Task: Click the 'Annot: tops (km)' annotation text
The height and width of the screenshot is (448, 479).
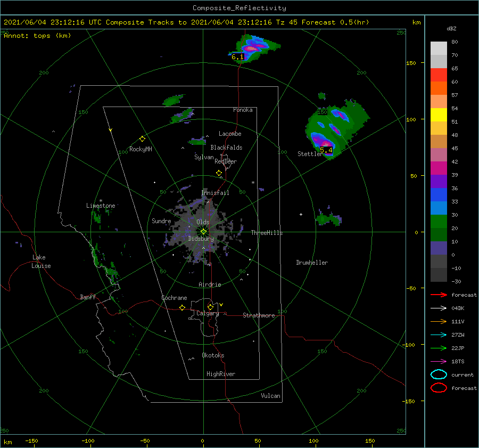Action: pyautogui.click(x=37, y=36)
